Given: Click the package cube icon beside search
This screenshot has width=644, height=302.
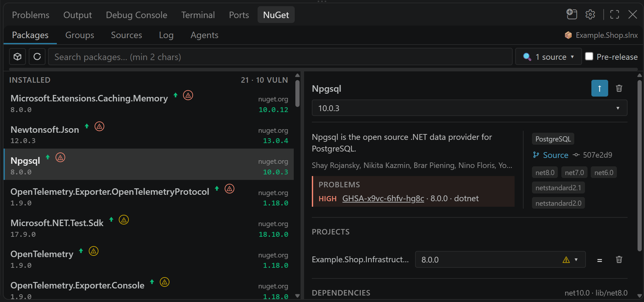Looking at the screenshot, I should (17, 57).
